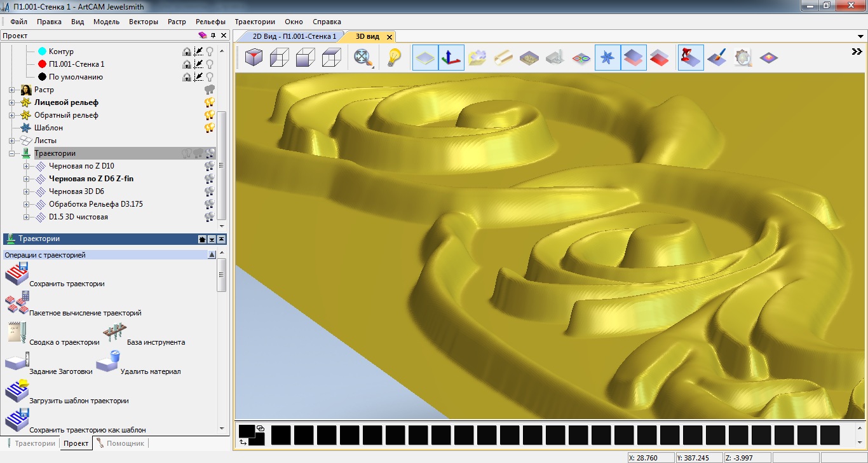
Task: Open the Рельефы menu
Action: point(210,22)
